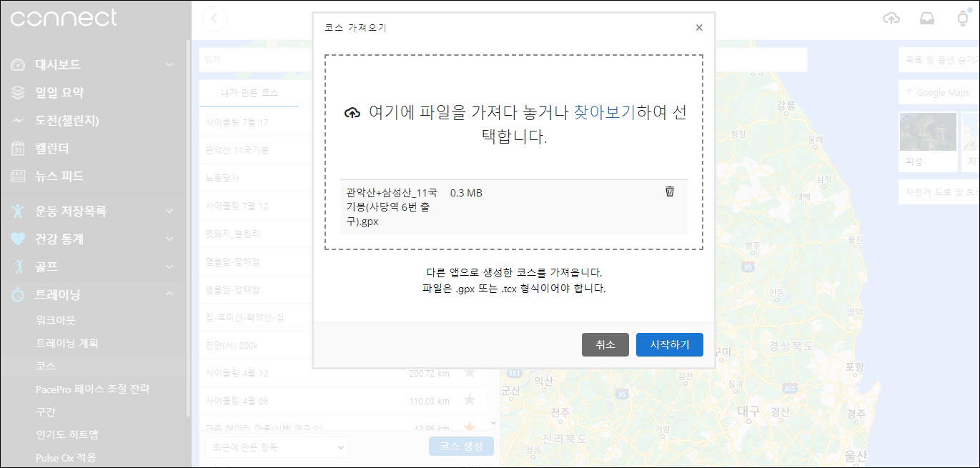Click the 시작하기 button

(670, 344)
